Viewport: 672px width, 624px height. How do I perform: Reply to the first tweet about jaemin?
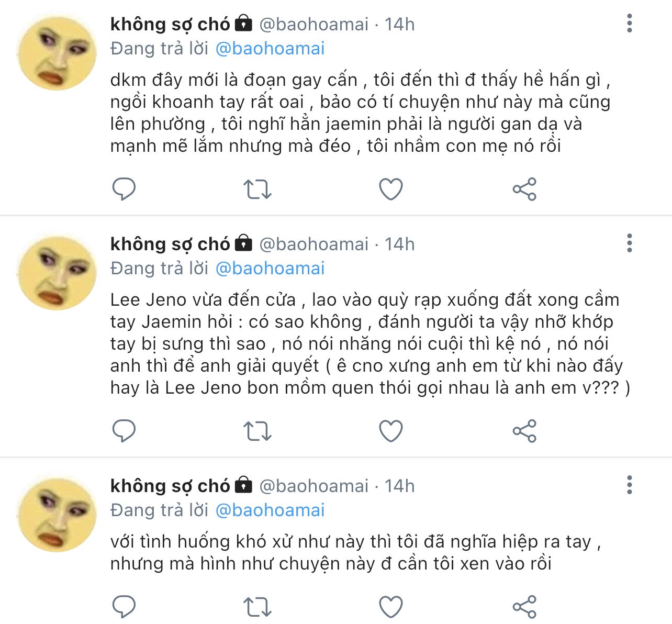[x=124, y=189]
